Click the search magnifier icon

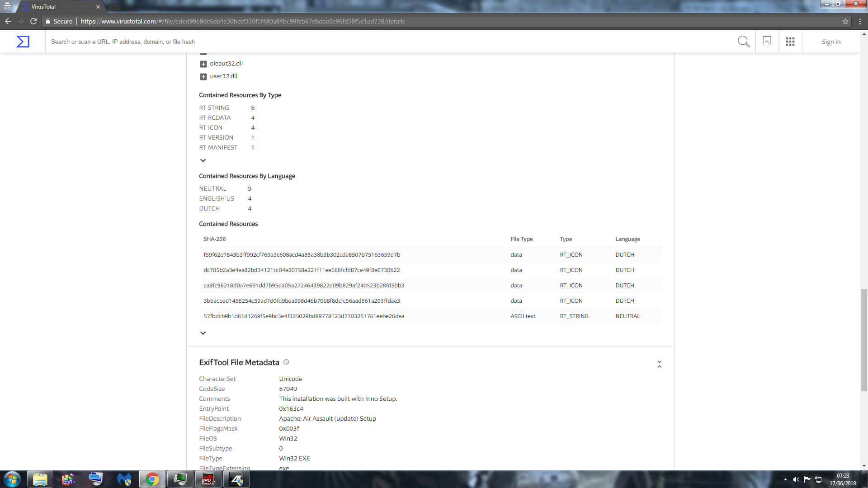(744, 42)
